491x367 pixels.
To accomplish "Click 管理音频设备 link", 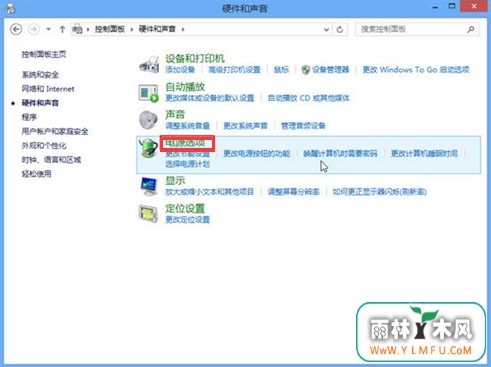I will pyautogui.click(x=303, y=126).
